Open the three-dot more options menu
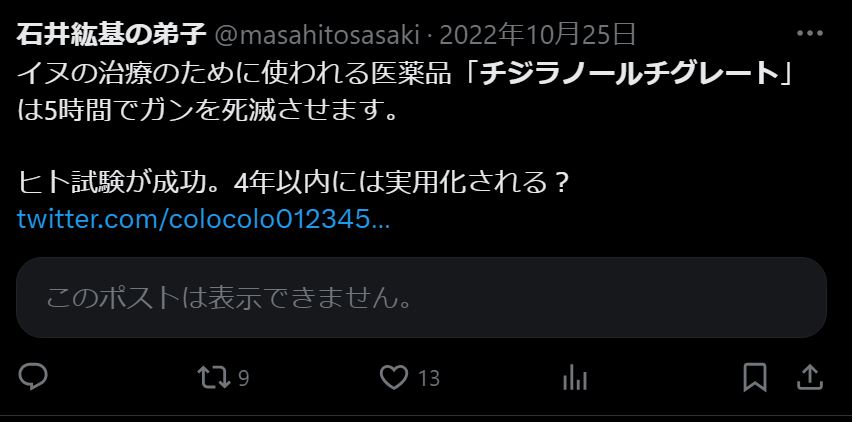852x422 pixels. pyautogui.click(x=810, y=34)
